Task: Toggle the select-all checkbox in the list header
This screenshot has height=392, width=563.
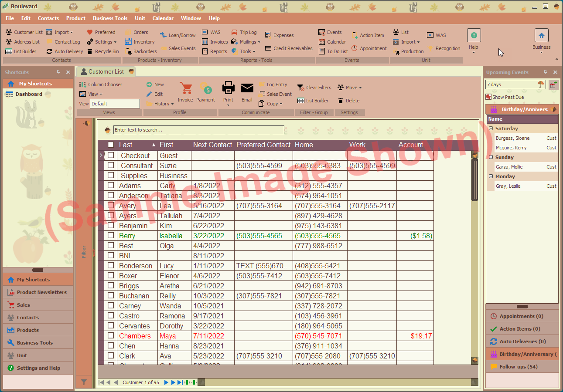Action: pyautogui.click(x=110, y=145)
